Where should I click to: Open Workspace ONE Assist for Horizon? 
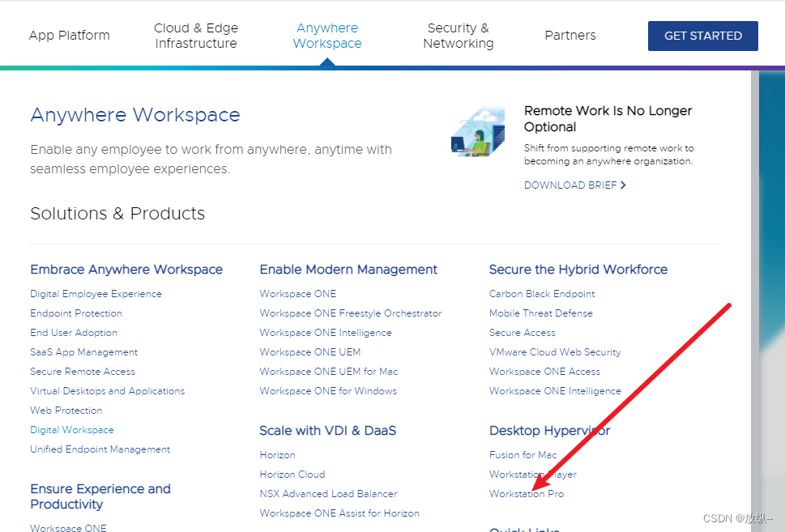coord(339,513)
